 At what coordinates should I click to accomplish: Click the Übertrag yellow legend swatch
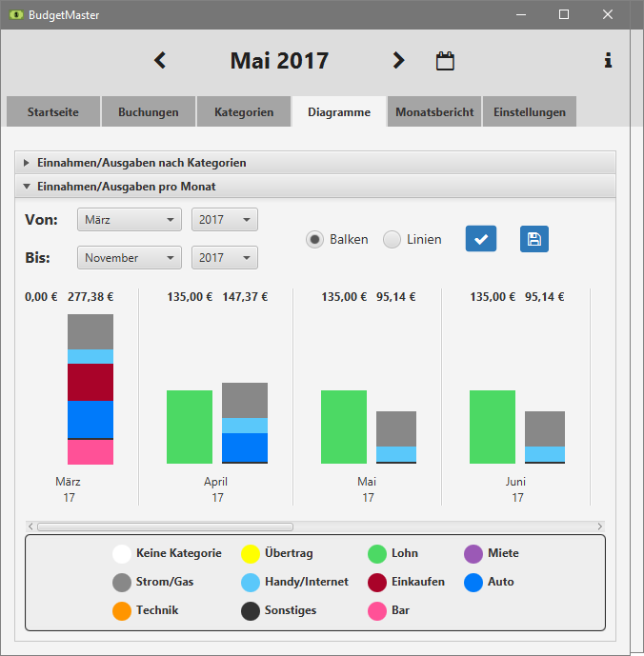[x=251, y=553]
